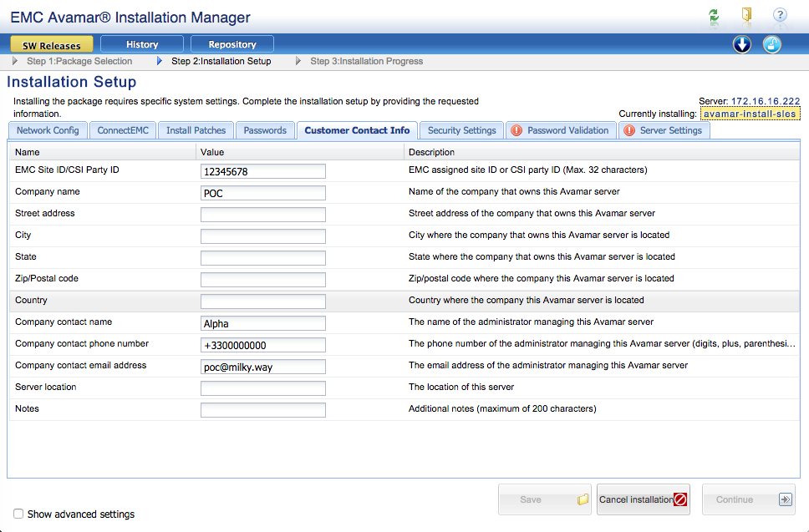The width and height of the screenshot is (809, 532).
Task: Click the blue download arrow icon
Action: pos(742,44)
